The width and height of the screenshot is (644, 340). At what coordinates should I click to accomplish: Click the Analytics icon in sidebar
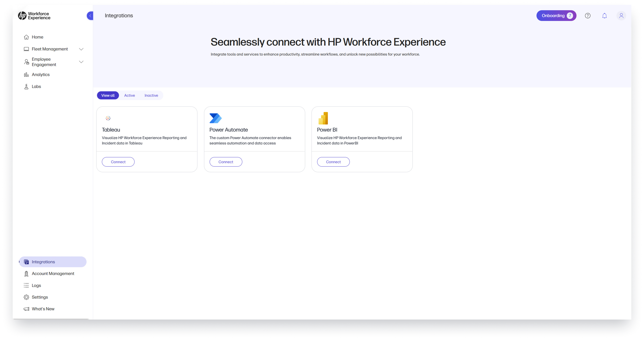pyautogui.click(x=26, y=75)
